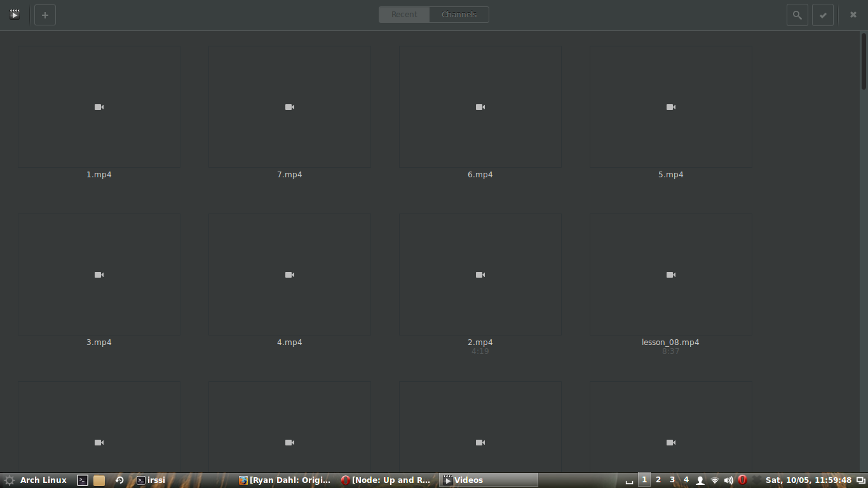Click the circular arrow launcher in the taskbar
This screenshot has width=868, height=488.
point(119,480)
